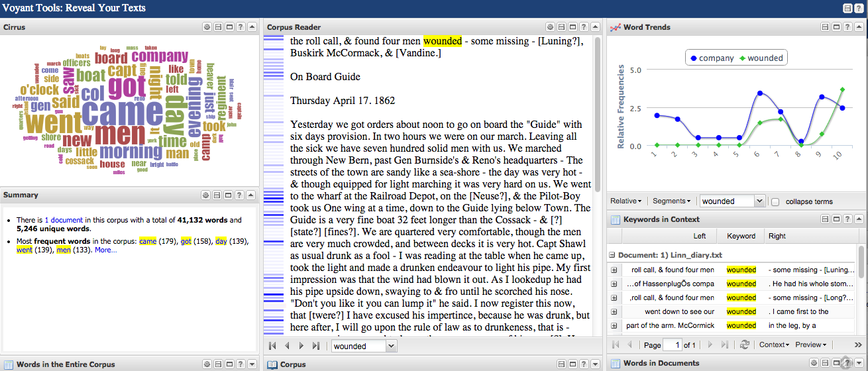
Task: Open Cirrus panel options gear
Action: [x=207, y=27]
